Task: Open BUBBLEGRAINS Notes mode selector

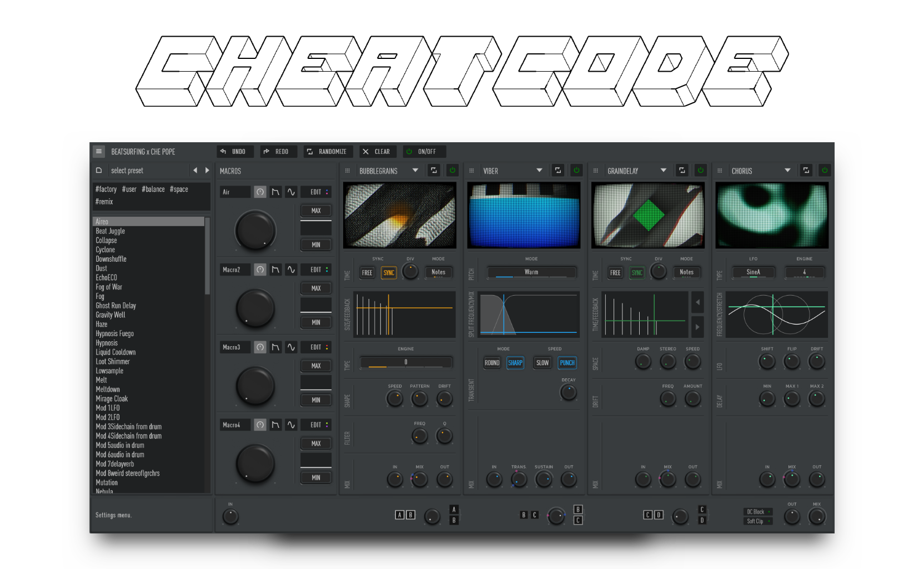Action: pyautogui.click(x=439, y=272)
